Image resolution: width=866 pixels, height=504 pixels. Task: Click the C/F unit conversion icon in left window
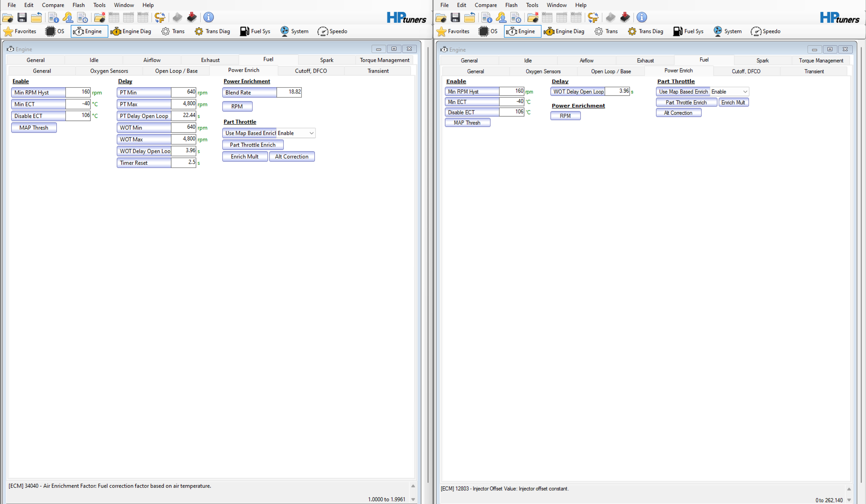pyautogui.click(x=160, y=17)
